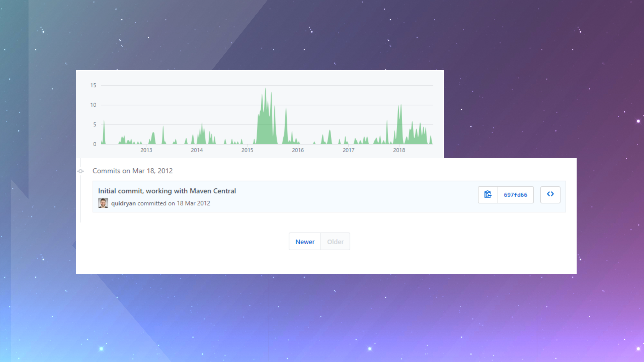Click the 'Commits on Mar 18, 2012' heading
644x362 pixels.
132,171
